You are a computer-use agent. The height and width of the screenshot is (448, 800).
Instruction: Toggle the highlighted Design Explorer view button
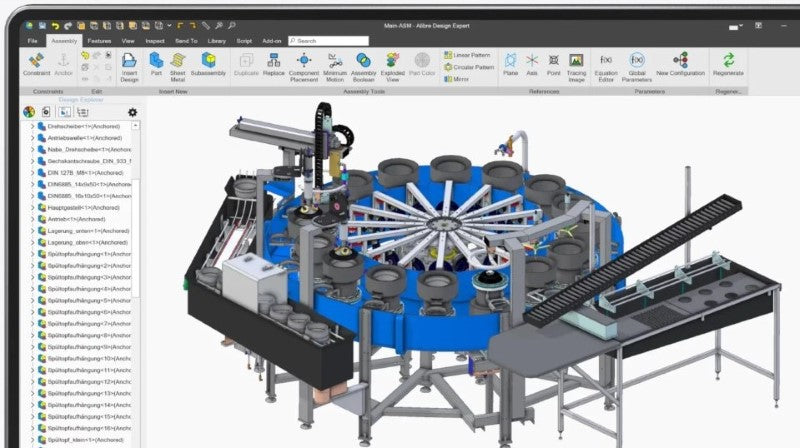click(x=65, y=112)
